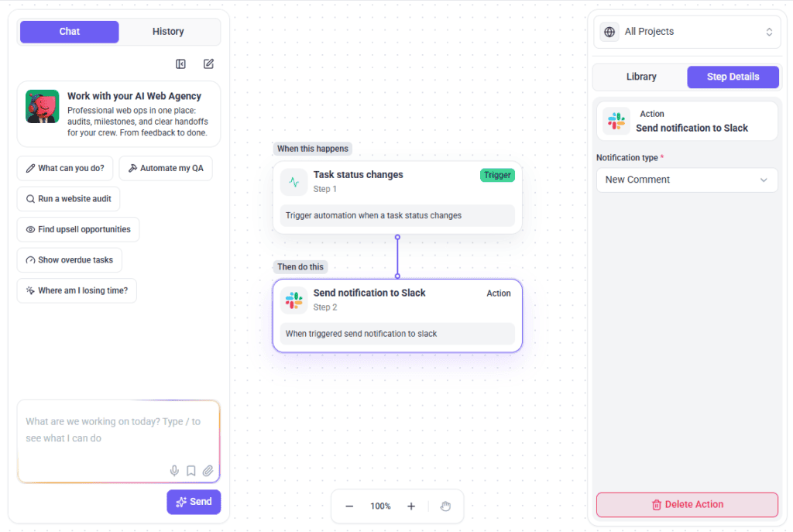Image resolution: width=793 pixels, height=532 pixels.
Task: Open the Notification type dropdown
Action: pos(687,180)
